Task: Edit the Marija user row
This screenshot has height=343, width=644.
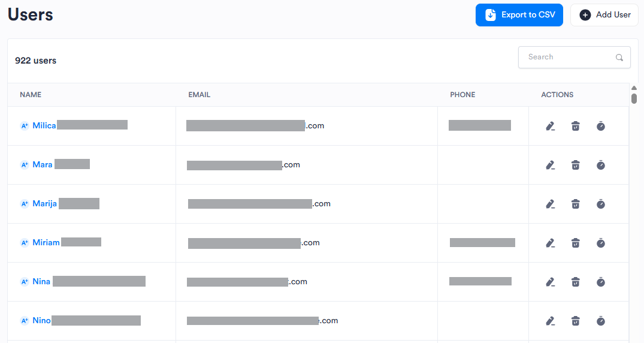Action: point(551,204)
